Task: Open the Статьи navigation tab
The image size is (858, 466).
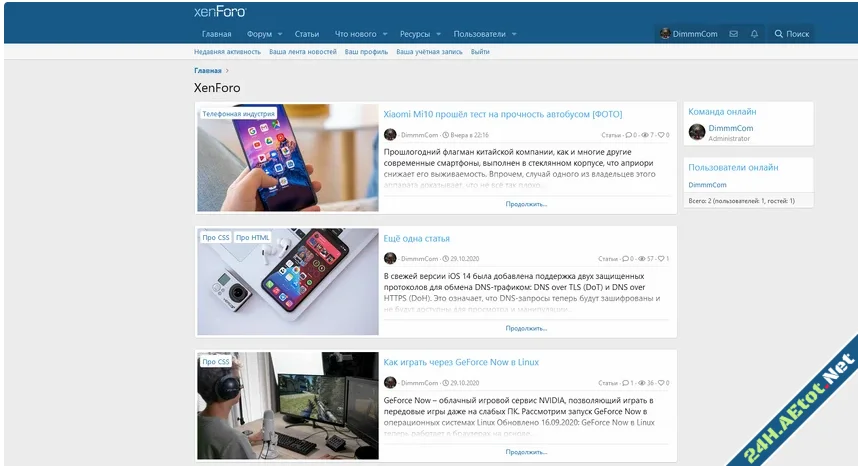Action: click(307, 34)
